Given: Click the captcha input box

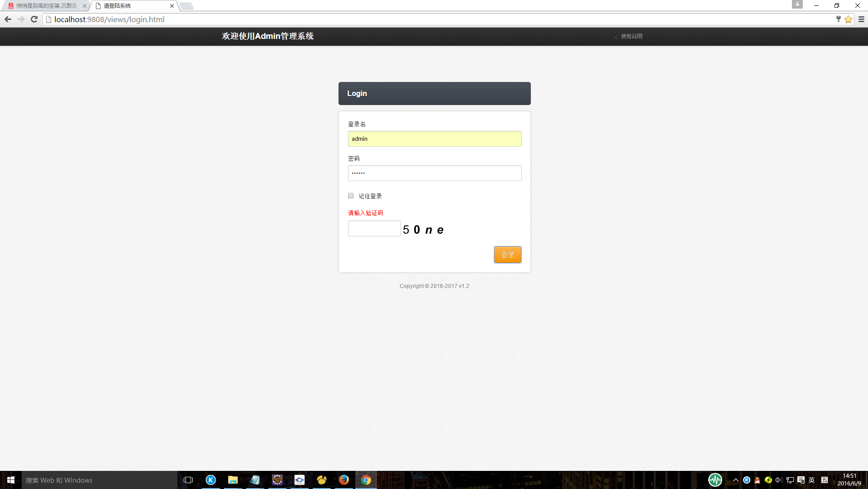Looking at the screenshot, I should (374, 229).
